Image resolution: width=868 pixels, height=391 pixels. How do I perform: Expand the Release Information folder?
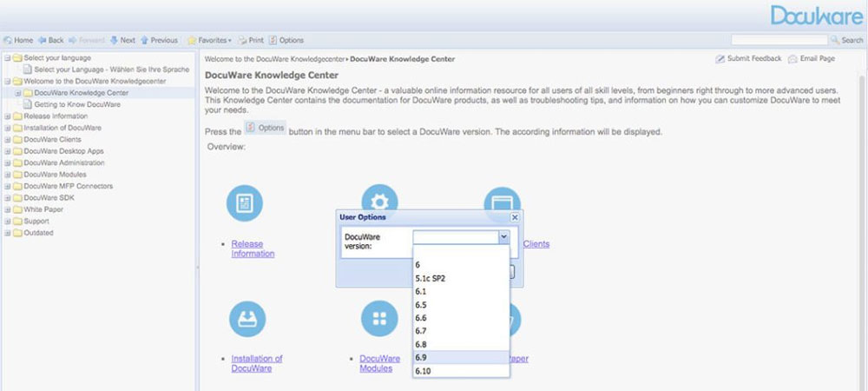click(x=8, y=116)
